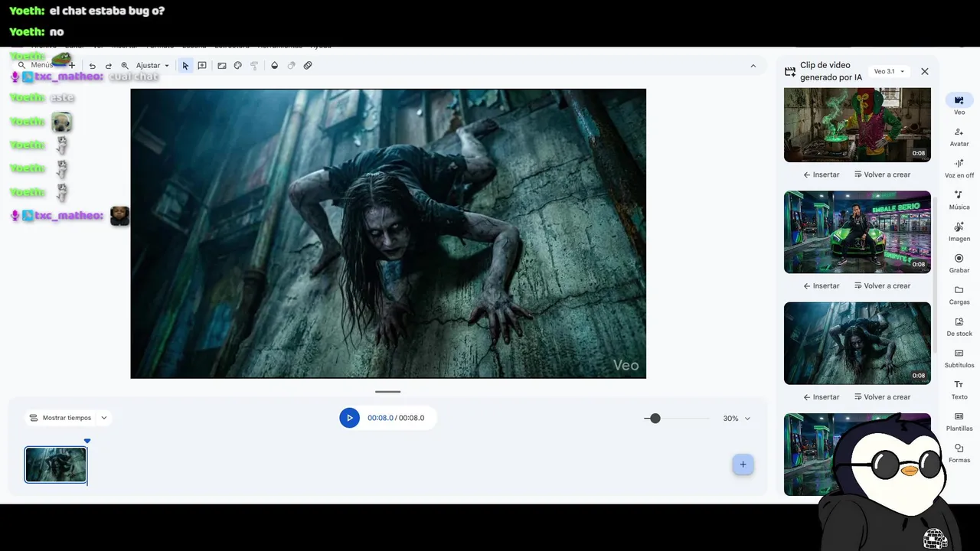The height and width of the screenshot is (551, 980).
Task: Click the Grabar record icon
Action: pyautogui.click(x=959, y=262)
